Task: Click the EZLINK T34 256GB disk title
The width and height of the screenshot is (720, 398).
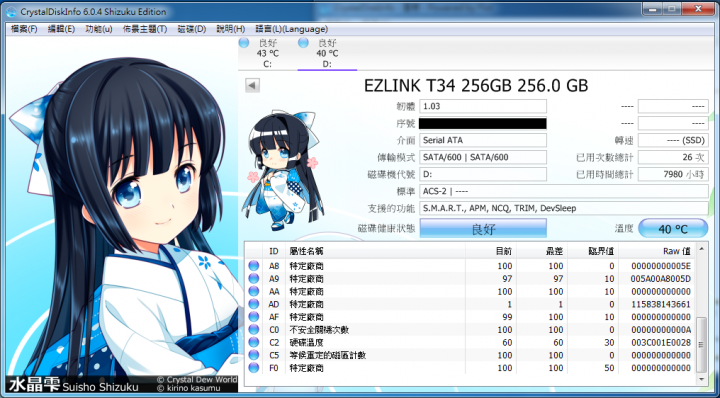Action: [x=476, y=86]
